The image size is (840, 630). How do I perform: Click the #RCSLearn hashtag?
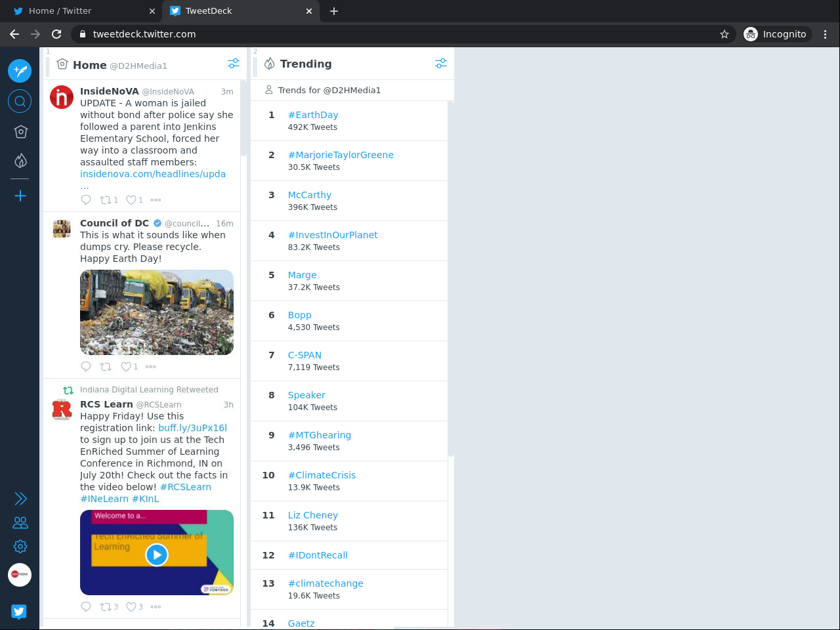[186, 487]
